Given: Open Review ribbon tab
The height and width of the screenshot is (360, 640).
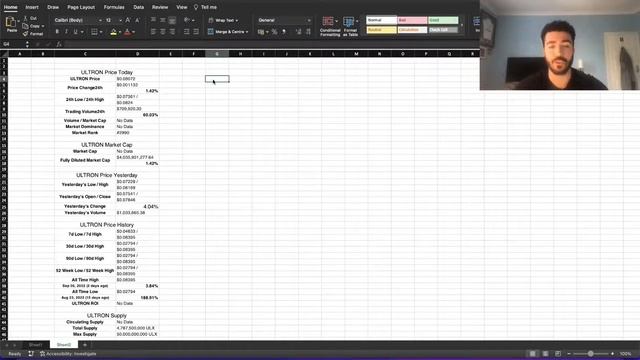Looking at the screenshot, I should pyautogui.click(x=160, y=7).
